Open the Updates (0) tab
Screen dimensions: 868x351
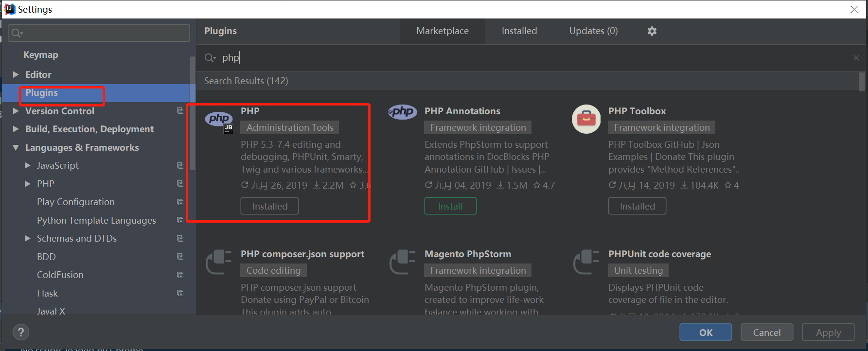593,31
